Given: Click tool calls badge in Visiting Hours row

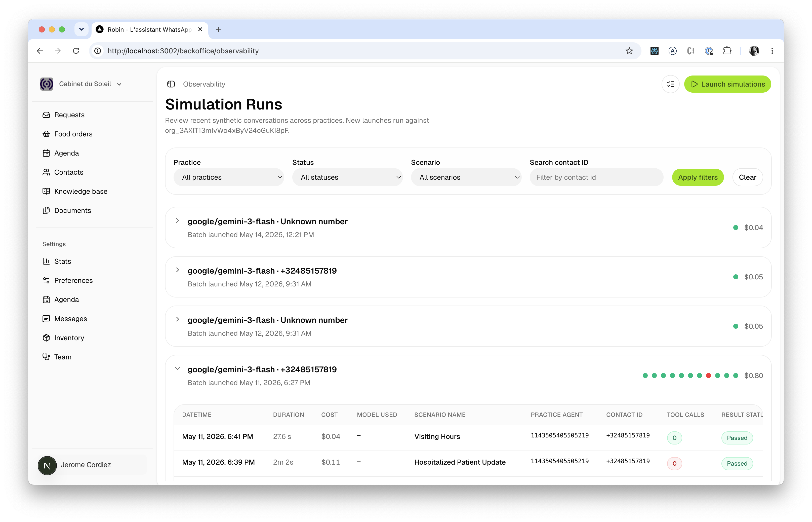Looking at the screenshot, I should click(674, 438).
